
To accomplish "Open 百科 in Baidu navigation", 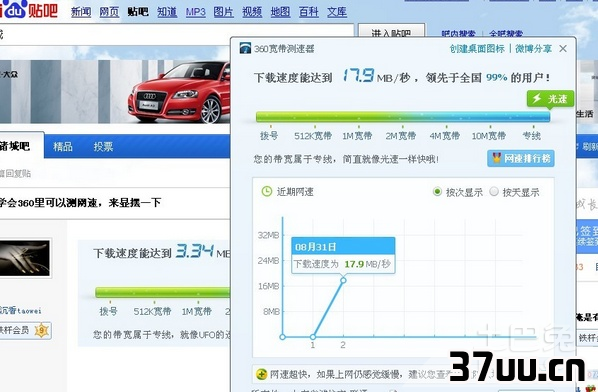I will [309, 12].
